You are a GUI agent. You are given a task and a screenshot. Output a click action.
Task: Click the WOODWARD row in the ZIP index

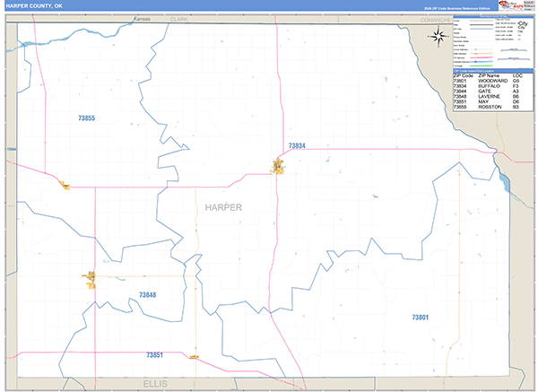(493, 81)
